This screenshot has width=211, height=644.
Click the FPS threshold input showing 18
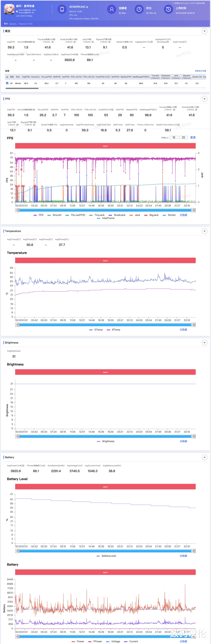[174, 138]
